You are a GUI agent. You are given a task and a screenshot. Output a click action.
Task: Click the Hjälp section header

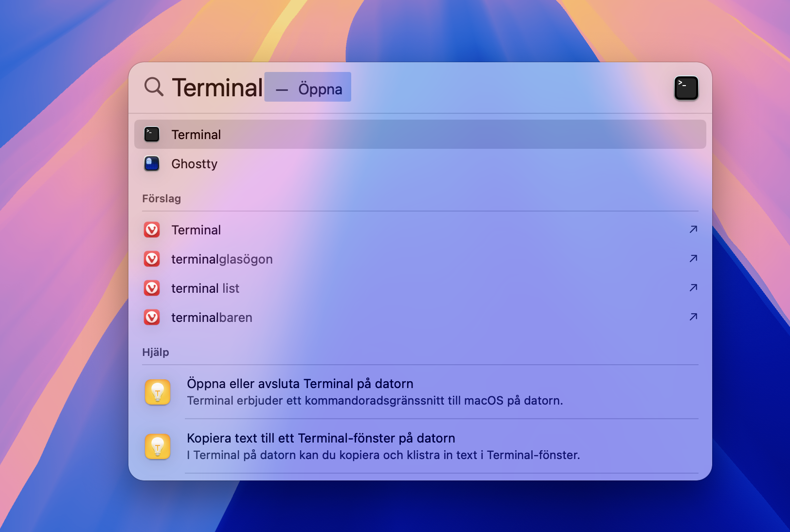point(156,352)
